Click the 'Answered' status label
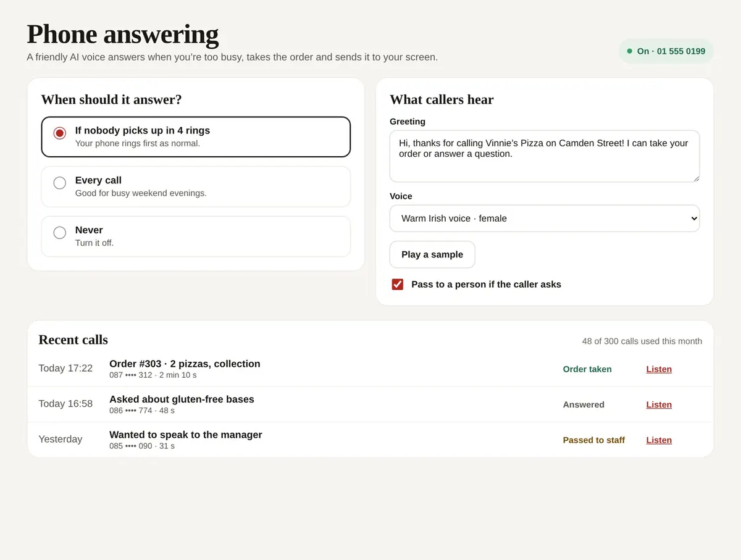The width and height of the screenshot is (741, 560). (x=584, y=405)
